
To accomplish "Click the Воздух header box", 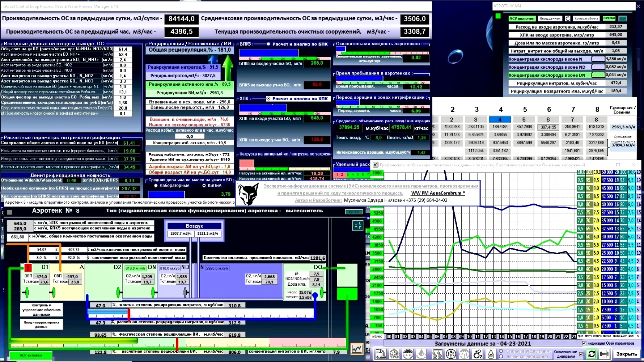I will [x=194, y=226].
